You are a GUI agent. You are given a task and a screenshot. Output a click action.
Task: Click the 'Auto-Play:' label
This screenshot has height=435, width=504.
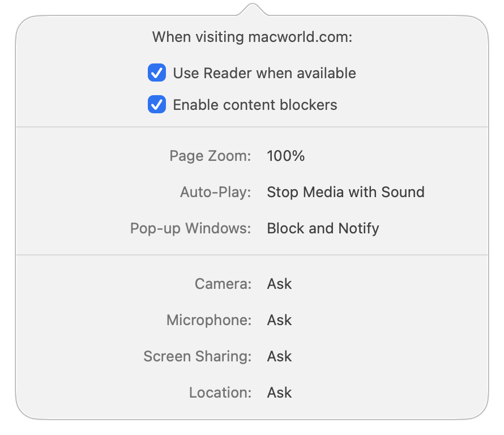click(215, 192)
